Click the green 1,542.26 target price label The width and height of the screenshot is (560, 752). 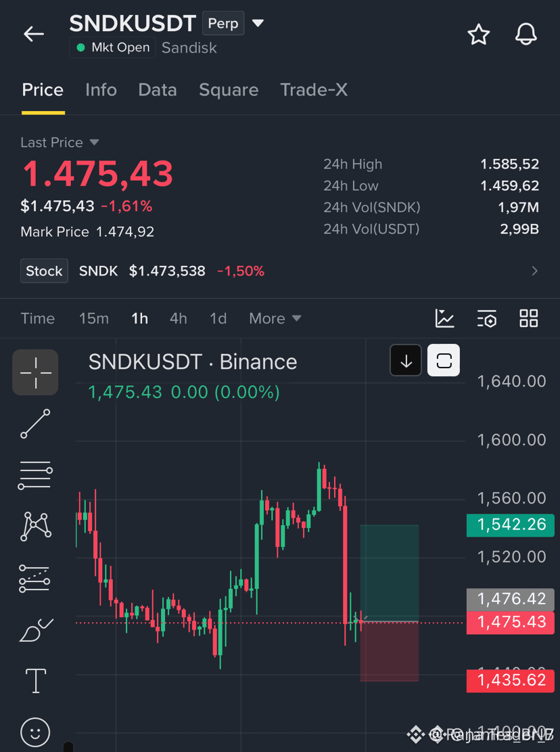coord(511,525)
